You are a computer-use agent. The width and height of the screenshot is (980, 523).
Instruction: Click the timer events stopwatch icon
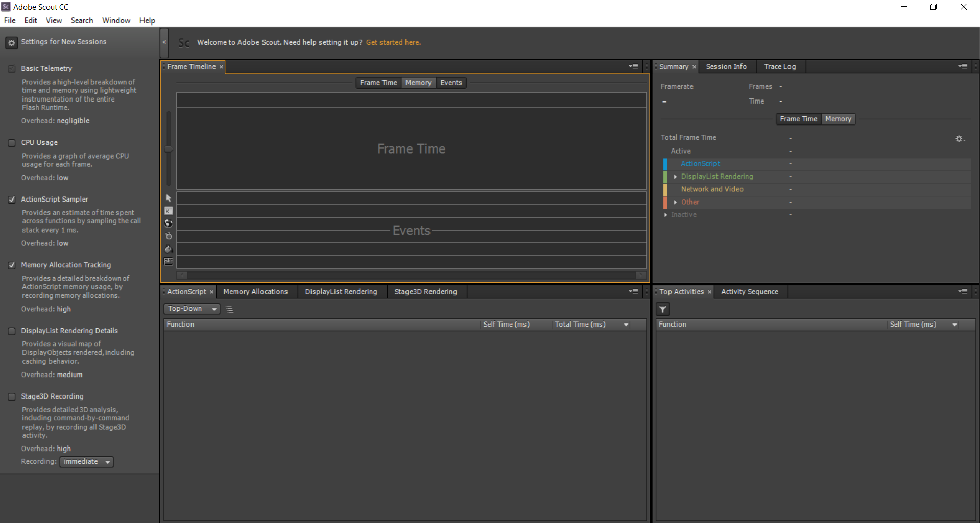click(x=169, y=236)
